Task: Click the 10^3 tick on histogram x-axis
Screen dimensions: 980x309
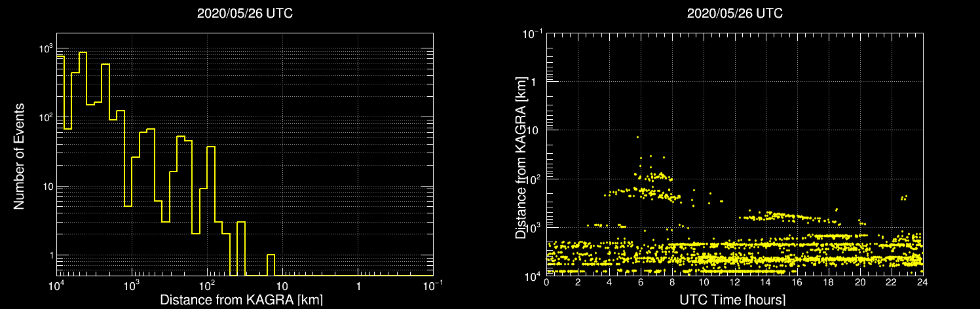Action: 132,285
